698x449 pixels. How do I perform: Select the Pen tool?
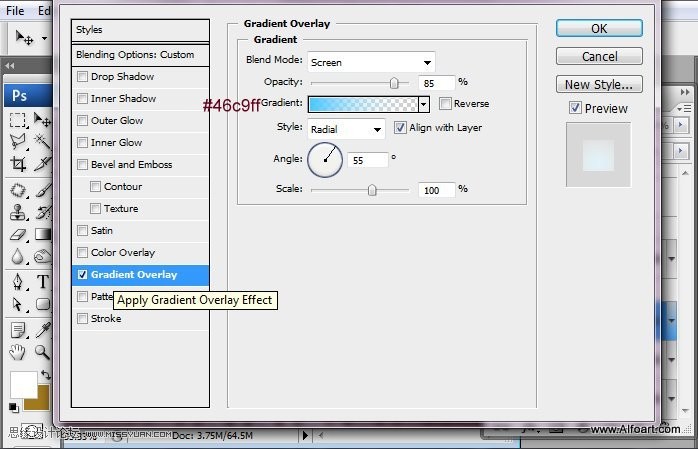(x=18, y=282)
